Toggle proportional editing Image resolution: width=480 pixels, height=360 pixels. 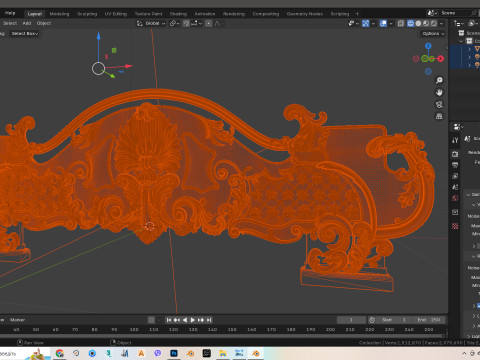[x=209, y=23]
